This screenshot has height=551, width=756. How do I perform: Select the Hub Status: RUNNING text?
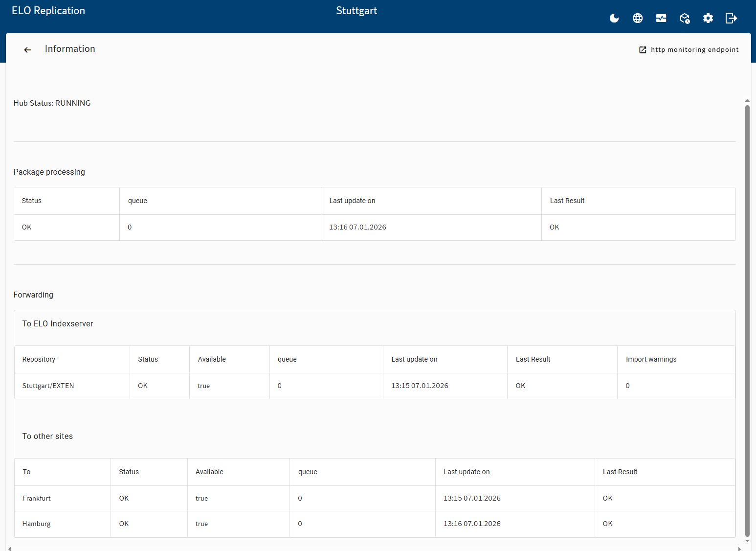[x=52, y=103]
